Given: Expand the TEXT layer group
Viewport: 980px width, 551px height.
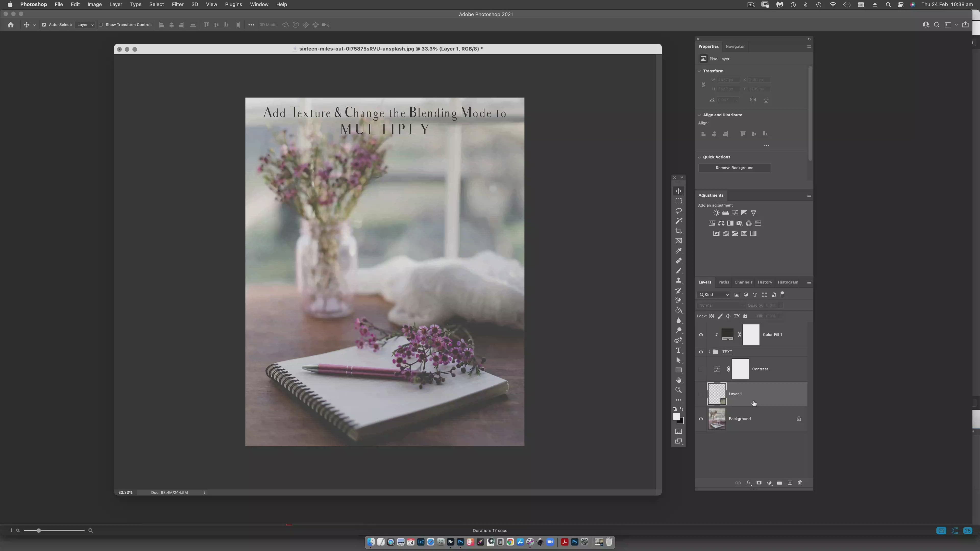Looking at the screenshot, I should coord(709,352).
